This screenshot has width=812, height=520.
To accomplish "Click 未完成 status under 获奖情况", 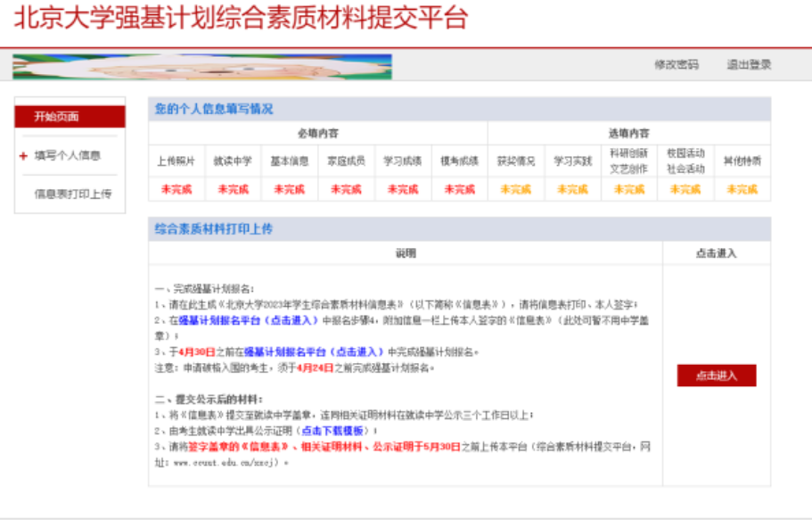I will (x=516, y=189).
